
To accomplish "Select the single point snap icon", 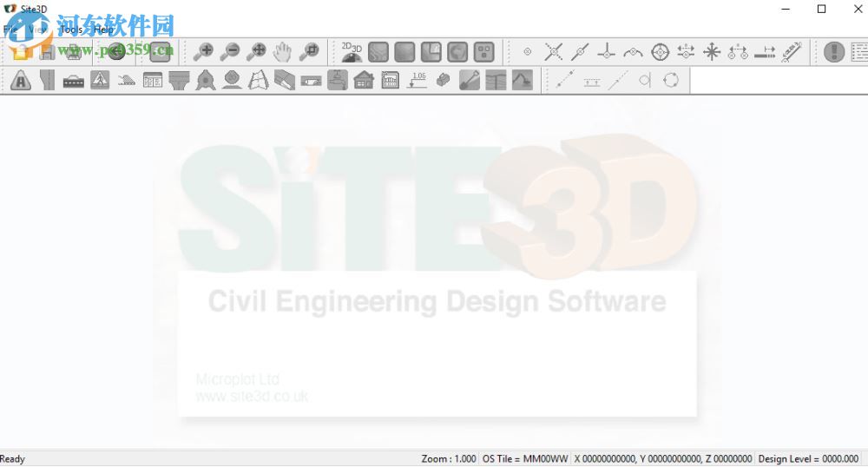I will click(x=528, y=52).
